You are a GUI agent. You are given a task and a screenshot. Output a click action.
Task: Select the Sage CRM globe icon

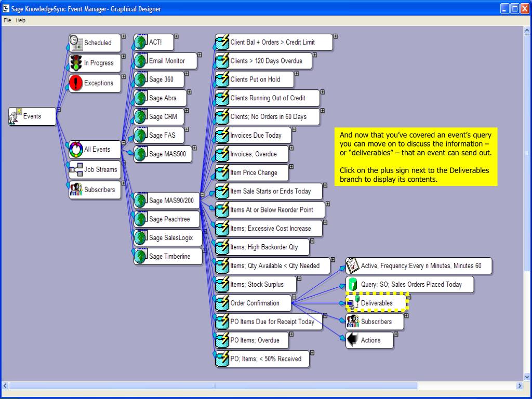140,117
